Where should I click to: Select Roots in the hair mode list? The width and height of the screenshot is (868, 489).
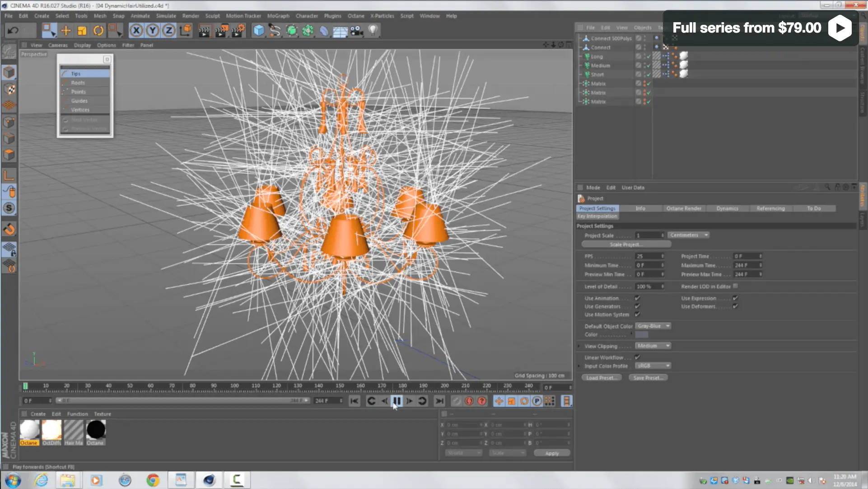point(85,83)
